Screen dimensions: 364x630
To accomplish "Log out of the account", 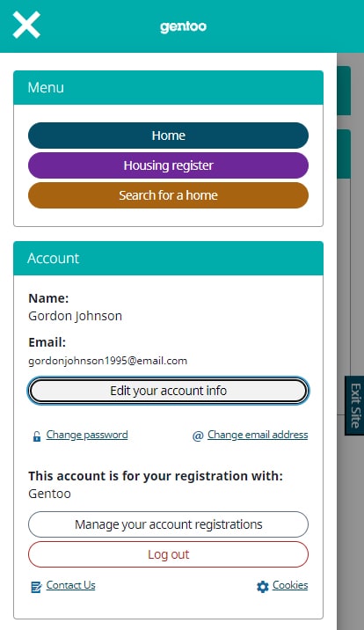I will (x=168, y=554).
